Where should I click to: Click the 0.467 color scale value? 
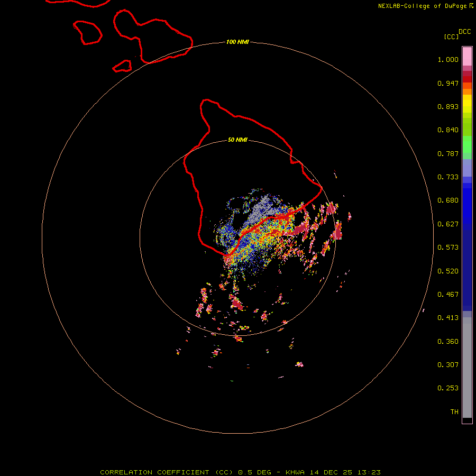pos(448,295)
